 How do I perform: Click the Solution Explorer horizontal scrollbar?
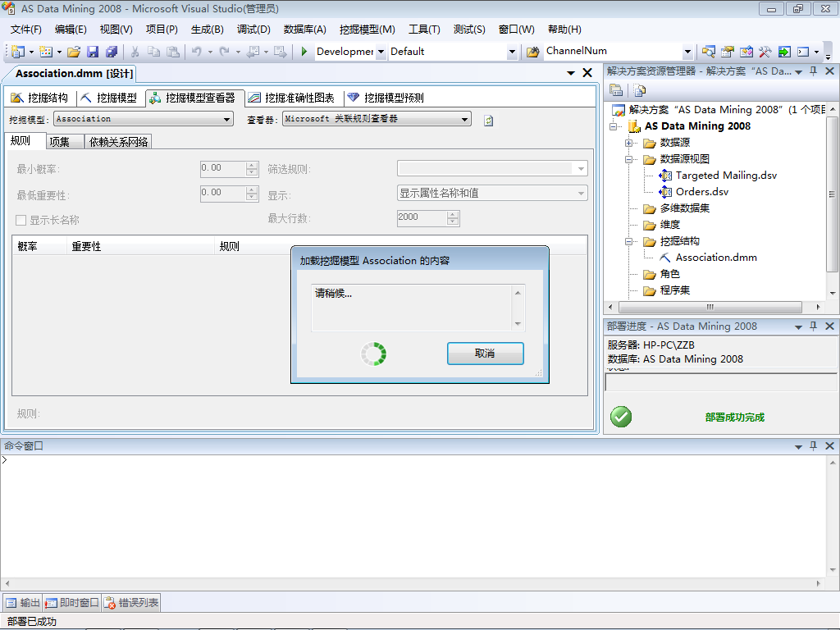pyautogui.click(x=710, y=307)
